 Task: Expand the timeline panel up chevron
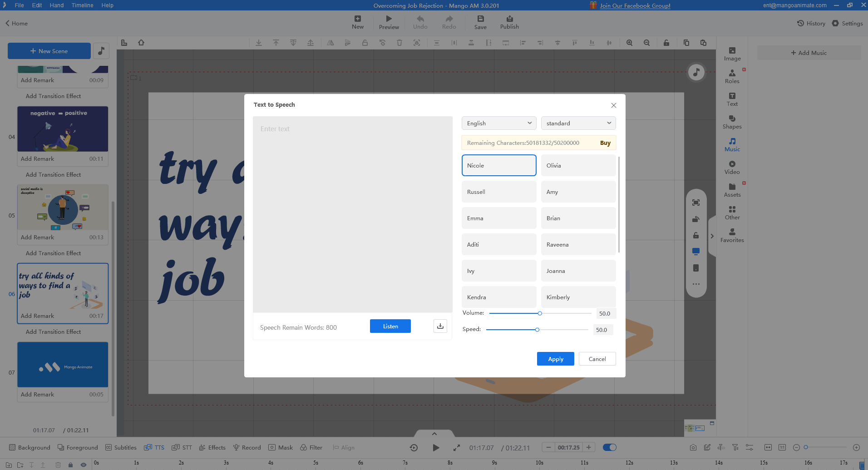(434, 434)
